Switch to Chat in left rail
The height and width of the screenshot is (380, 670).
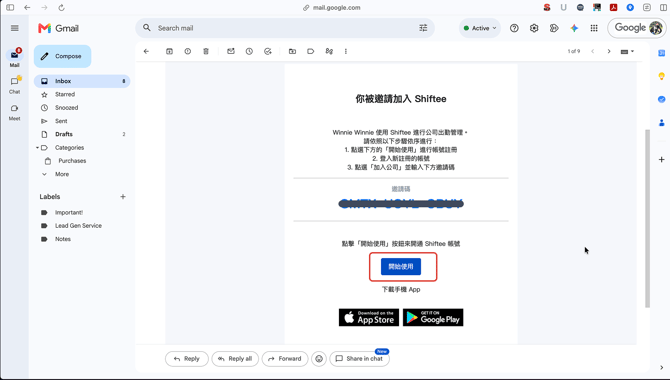coord(15,85)
